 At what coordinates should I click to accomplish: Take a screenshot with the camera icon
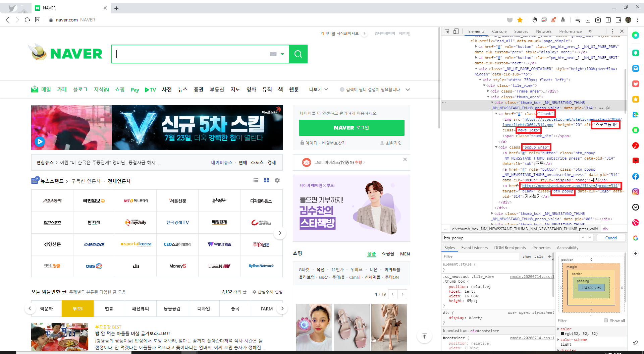(598, 20)
